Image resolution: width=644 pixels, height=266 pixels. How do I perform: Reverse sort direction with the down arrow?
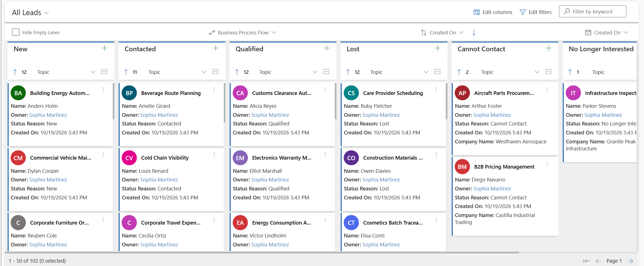pos(474,33)
